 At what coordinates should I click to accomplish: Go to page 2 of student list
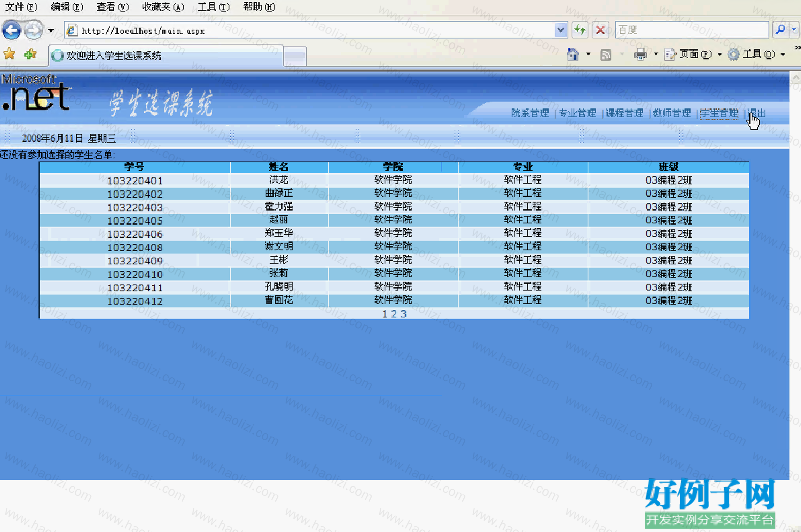(x=393, y=314)
